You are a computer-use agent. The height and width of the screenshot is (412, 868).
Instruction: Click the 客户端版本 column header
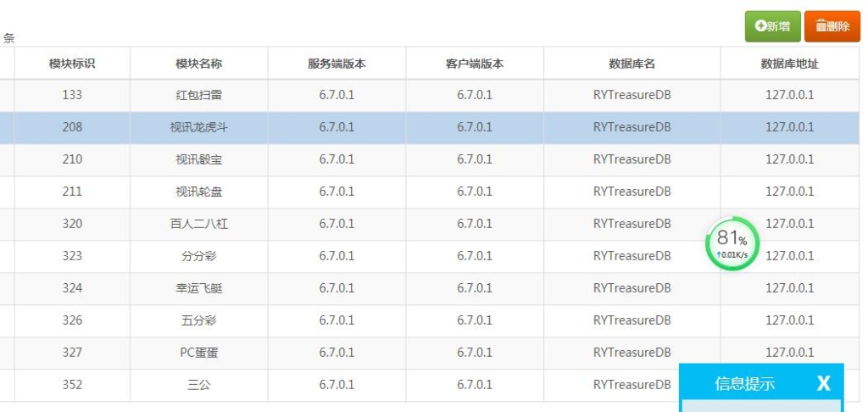[474, 64]
